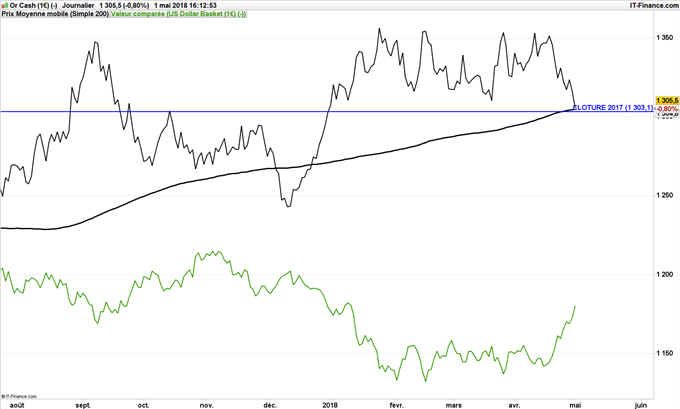The width and height of the screenshot is (680, 409).
Task: Click the 2018 label on the time axis
Action: tap(330, 405)
